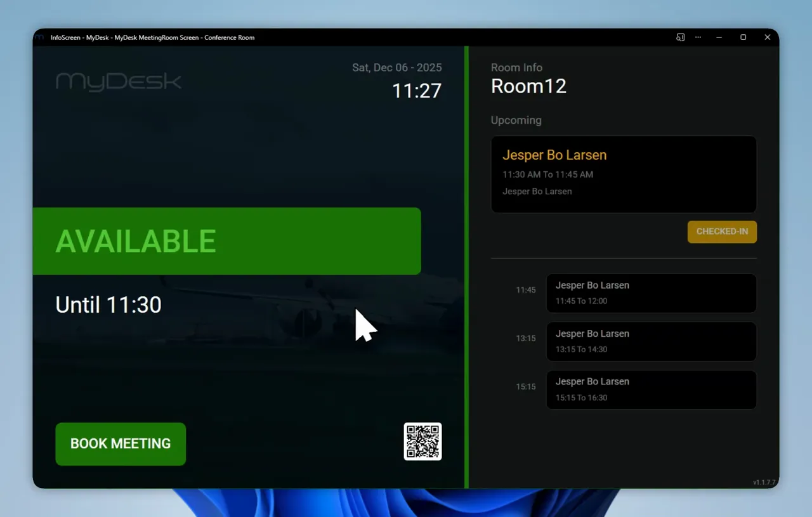The width and height of the screenshot is (812, 517).
Task: Close the InfoScreen window
Action: pos(767,37)
